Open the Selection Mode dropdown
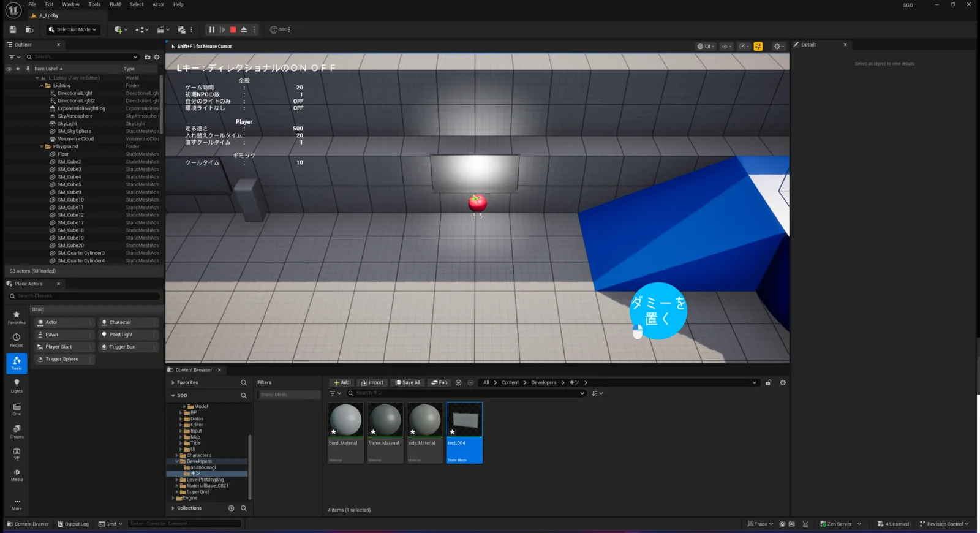This screenshot has width=980, height=533. tap(73, 29)
